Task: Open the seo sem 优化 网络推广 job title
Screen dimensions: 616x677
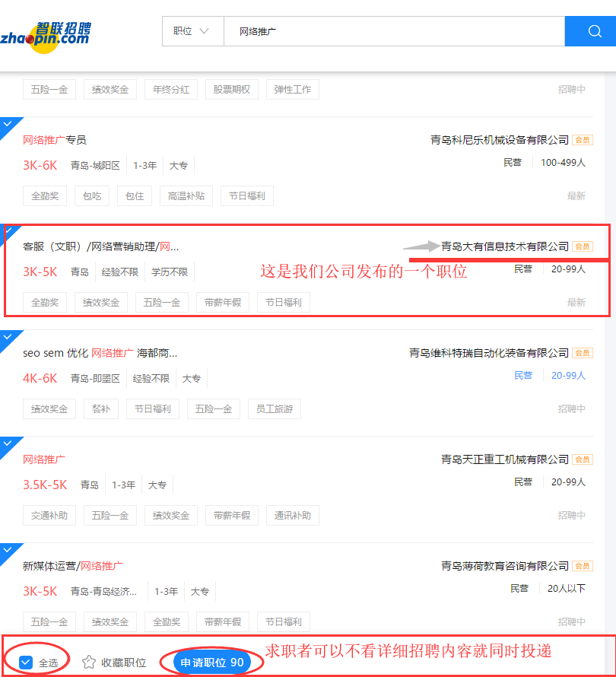Action: point(100,353)
